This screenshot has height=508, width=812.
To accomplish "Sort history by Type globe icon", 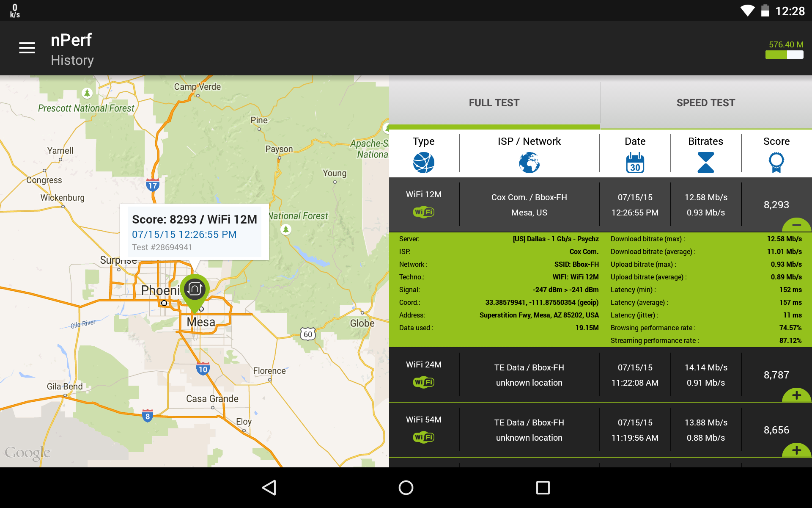I will [423, 163].
